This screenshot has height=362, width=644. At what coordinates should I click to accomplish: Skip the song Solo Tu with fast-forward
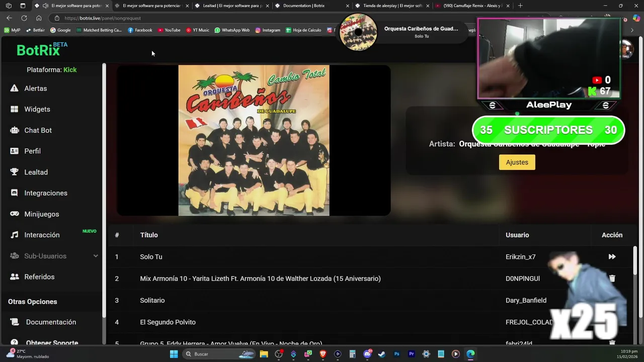click(x=612, y=256)
